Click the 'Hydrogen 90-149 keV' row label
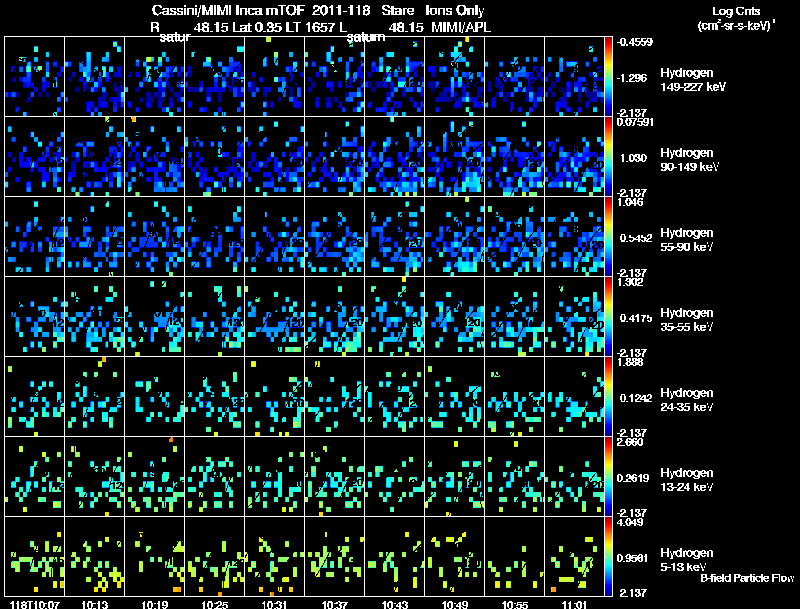The image size is (800, 609). click(689, 160)
